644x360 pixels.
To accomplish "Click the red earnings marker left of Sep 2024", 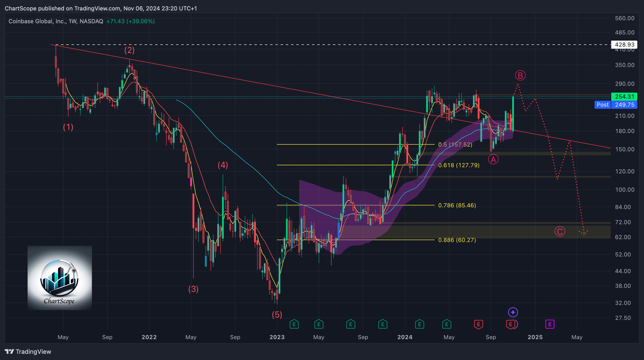I will tap(478, 324).
